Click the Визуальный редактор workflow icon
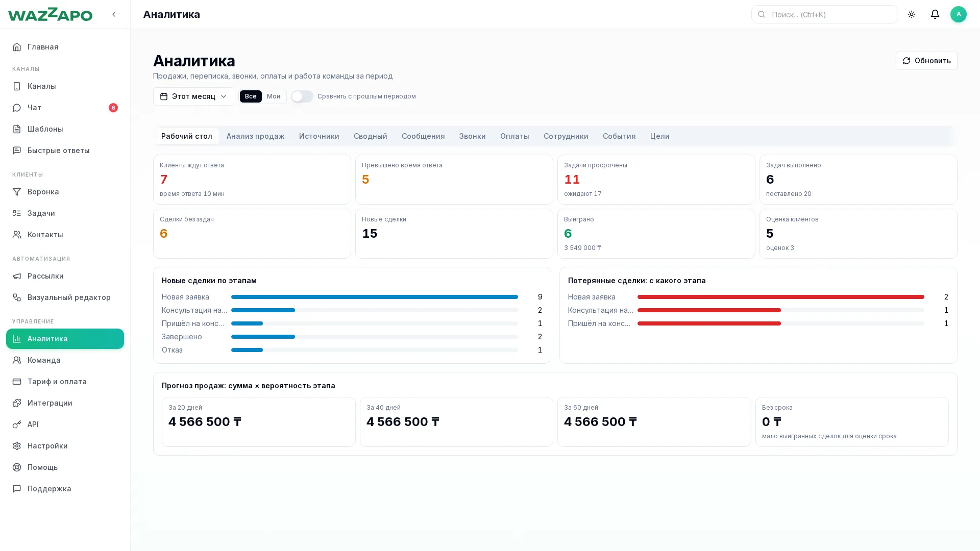The height and width of the screenshot is (551, 980). click(17, 297)
